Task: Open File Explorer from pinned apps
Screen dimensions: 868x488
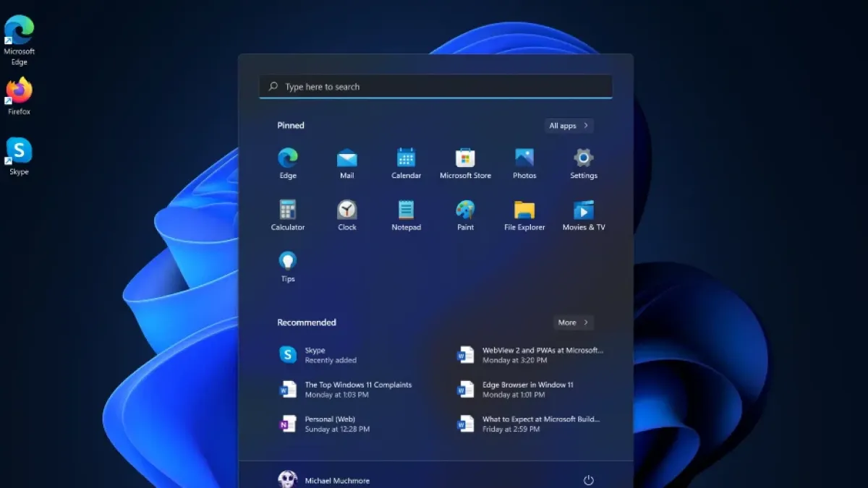Action: (524, 215)
